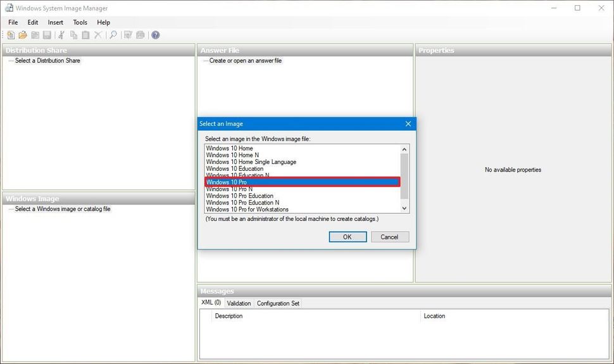Screen dimensions: 614x364
Task: Click Cancel in Select an Image dialog
Action: click(390, 237)
